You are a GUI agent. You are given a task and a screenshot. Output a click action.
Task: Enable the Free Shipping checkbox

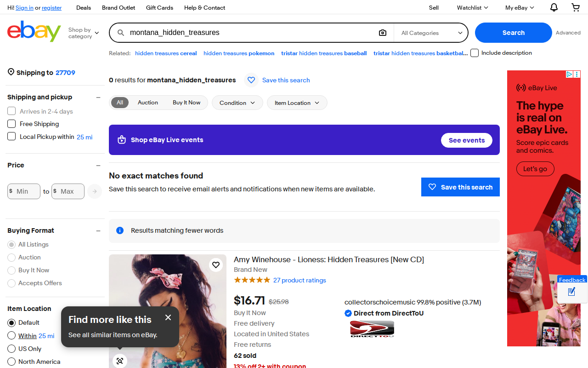tap(11, 124)
